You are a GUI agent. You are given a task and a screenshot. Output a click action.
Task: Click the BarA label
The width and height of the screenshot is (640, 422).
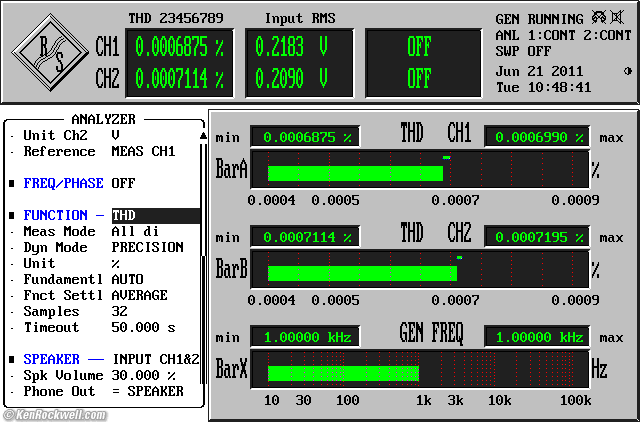(231, 169)
